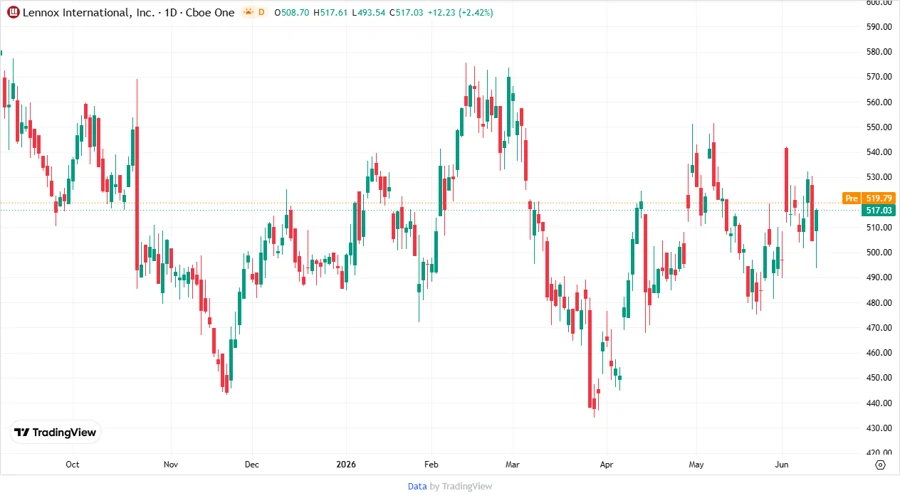Click the H517.61 high value
This screenshot has width=900, height=498.
pyautogui.click(x=330, y=12)
